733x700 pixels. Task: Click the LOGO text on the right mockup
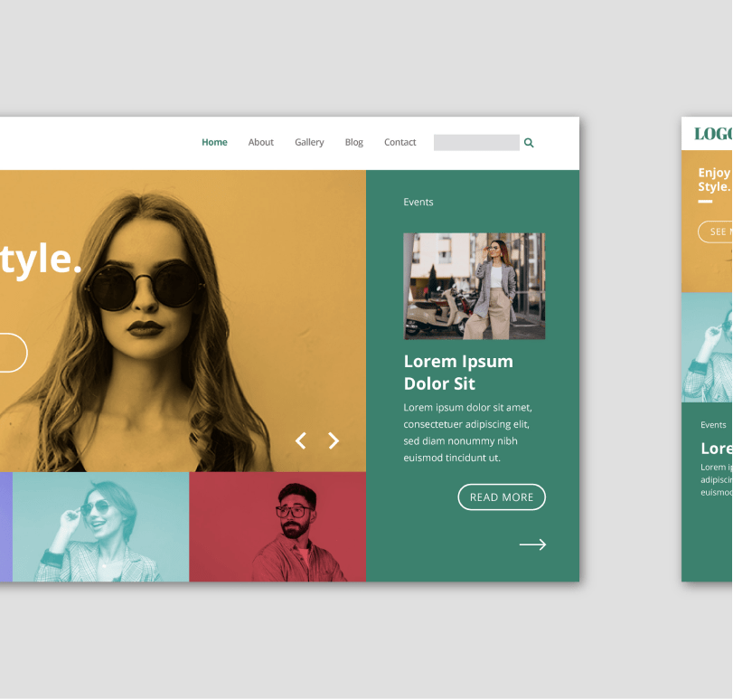(x=712, y=132)
